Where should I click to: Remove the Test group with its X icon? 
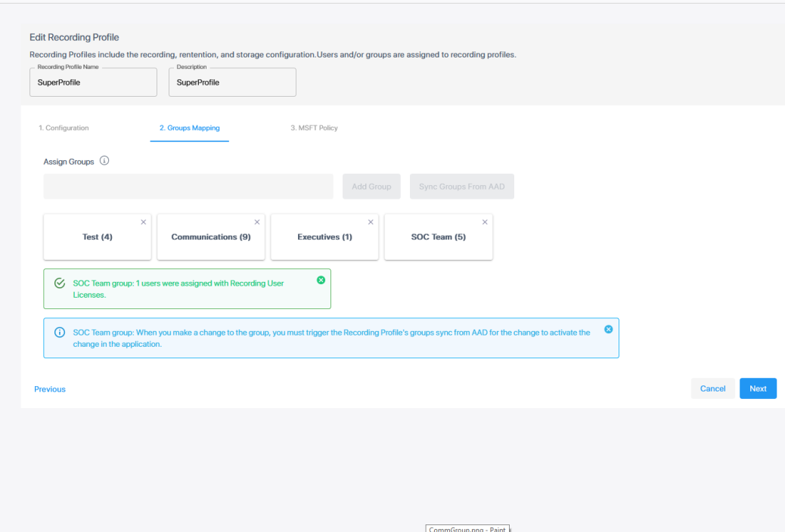point(143,222)
